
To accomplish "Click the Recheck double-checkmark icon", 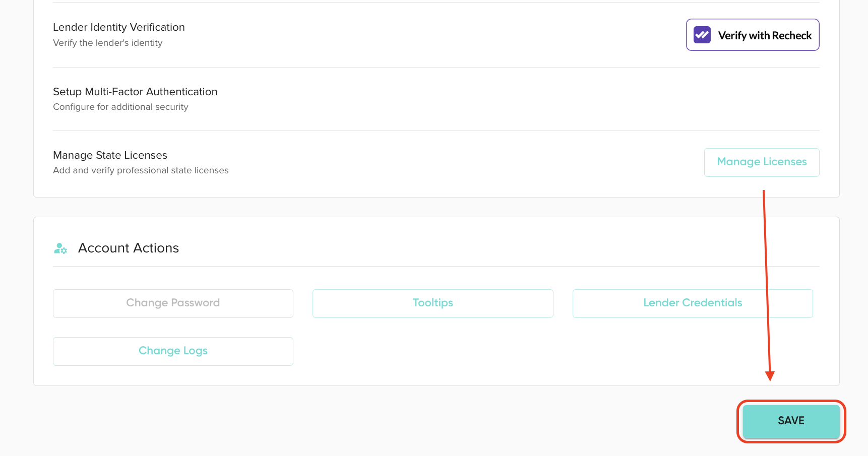I will 702,35.
